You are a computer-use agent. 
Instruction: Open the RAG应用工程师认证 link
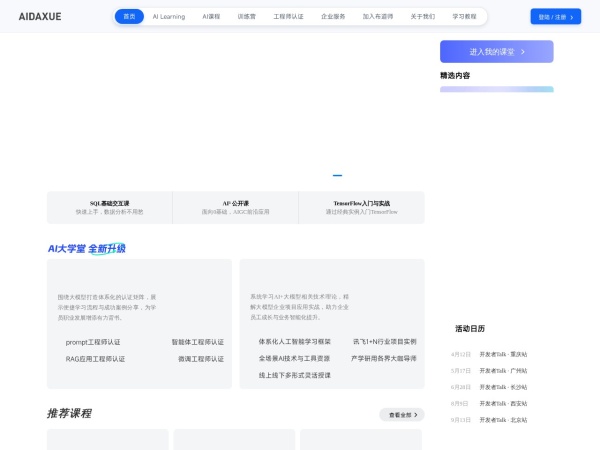[95, 359]
